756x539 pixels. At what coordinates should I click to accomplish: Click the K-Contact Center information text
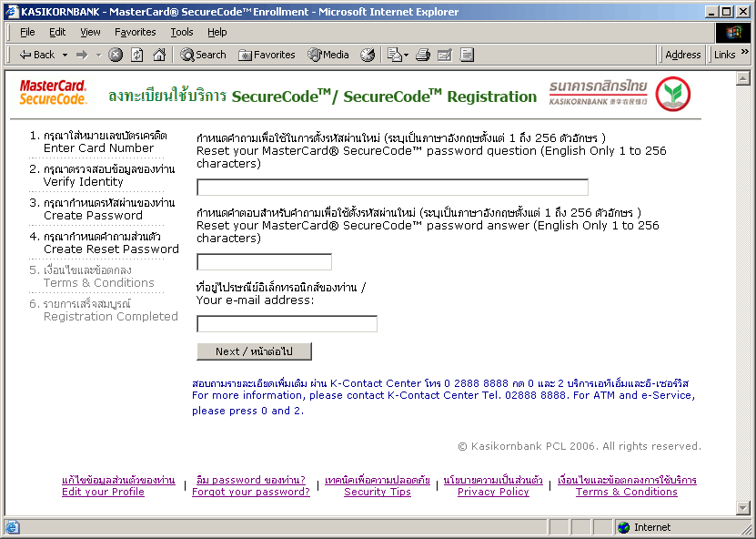click(444, 397)
